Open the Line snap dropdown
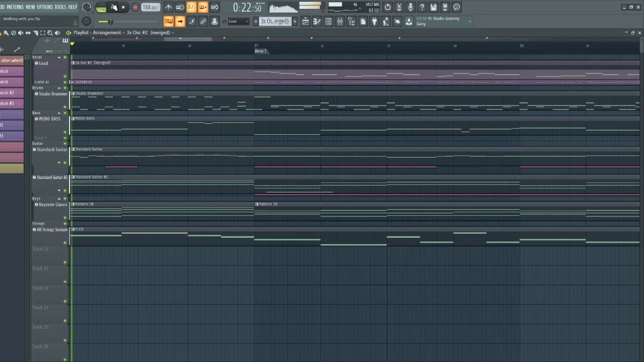This screenshot has width=644, height=362. tap(239, 21)
